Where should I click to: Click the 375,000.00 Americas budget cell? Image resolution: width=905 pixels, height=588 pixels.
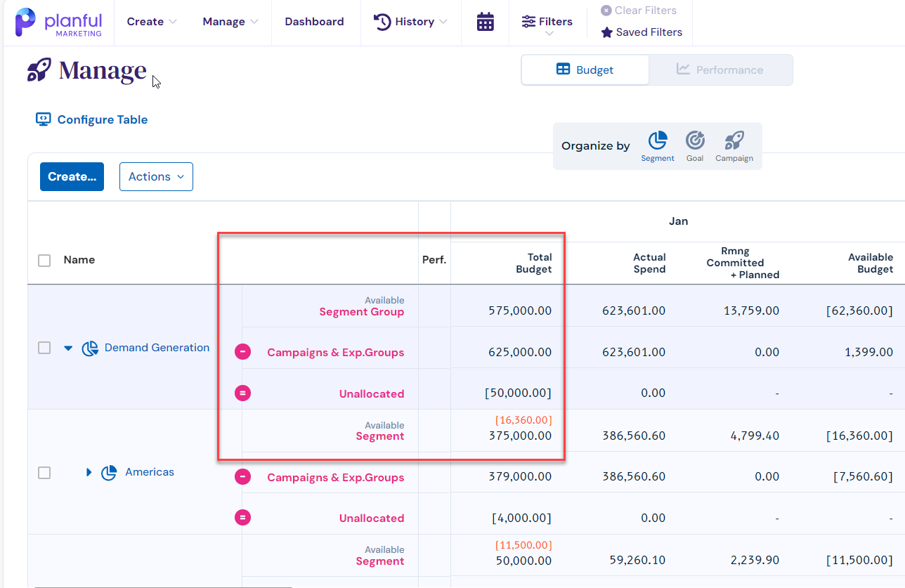tap(520, 436)
